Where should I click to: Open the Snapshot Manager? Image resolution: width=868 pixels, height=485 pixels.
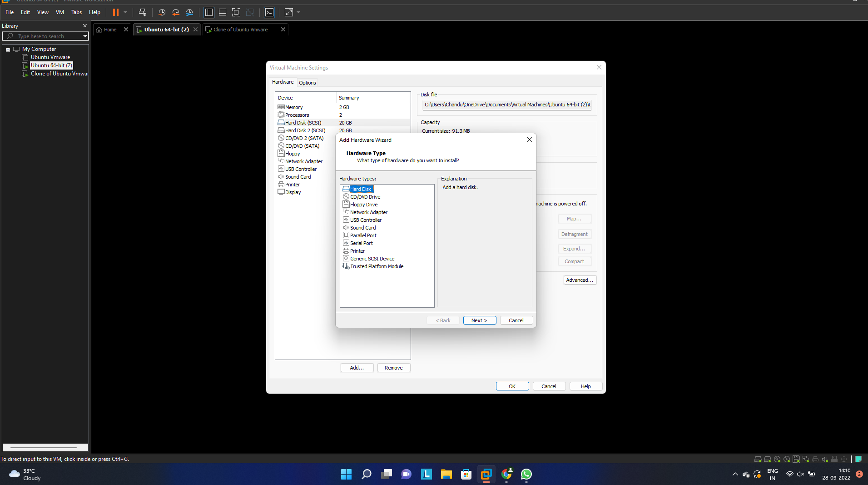pos(189,12)
